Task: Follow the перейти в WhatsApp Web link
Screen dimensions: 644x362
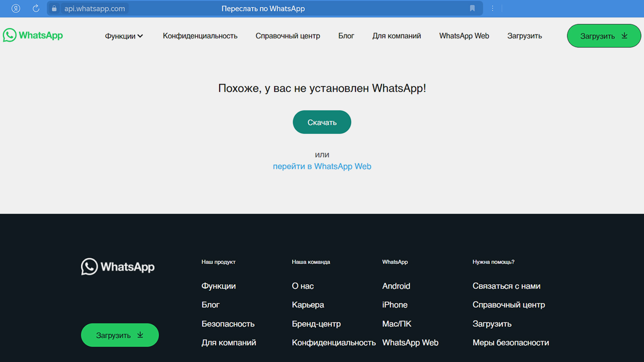Action: tap(322, 166)
